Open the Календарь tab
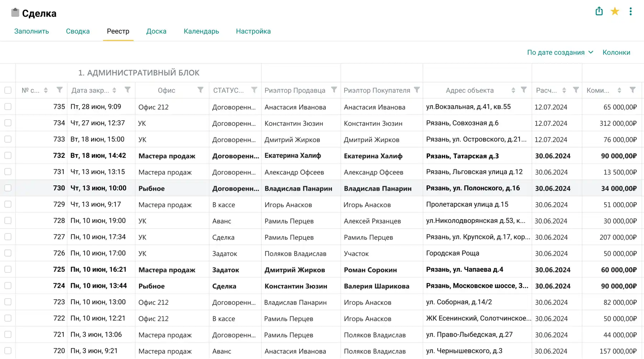The height and width of the screenshot is (359, 644). 201,31
